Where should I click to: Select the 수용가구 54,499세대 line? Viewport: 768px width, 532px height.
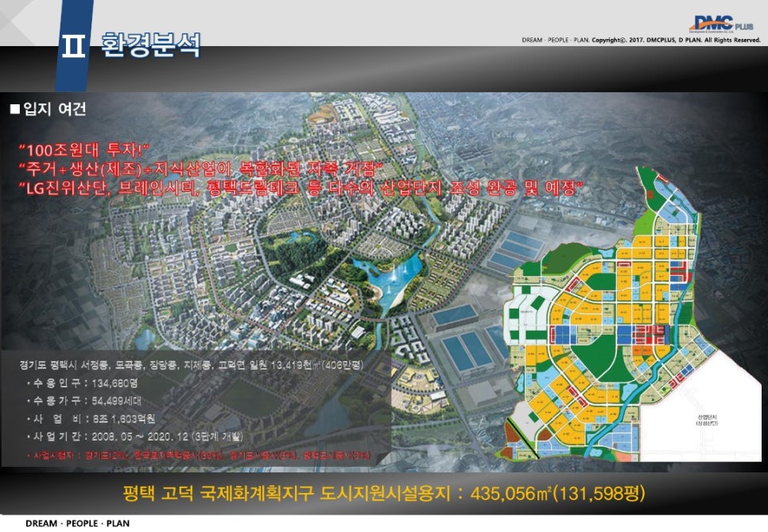pos(85,401)
